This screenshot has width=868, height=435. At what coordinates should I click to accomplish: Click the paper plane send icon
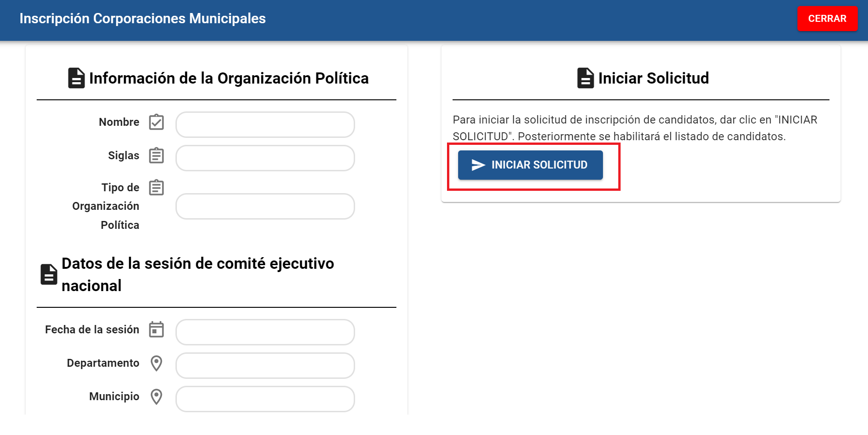click(x=478, y=165)
